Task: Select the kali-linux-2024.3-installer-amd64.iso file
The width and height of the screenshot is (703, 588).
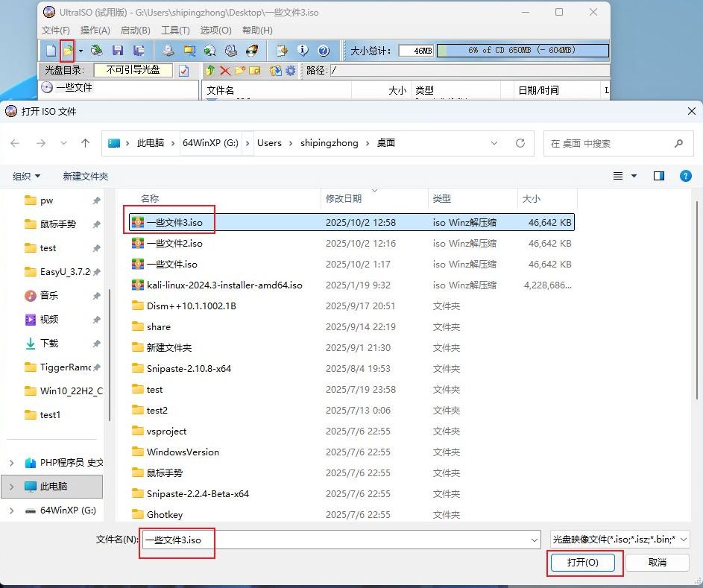Action: 224,285
